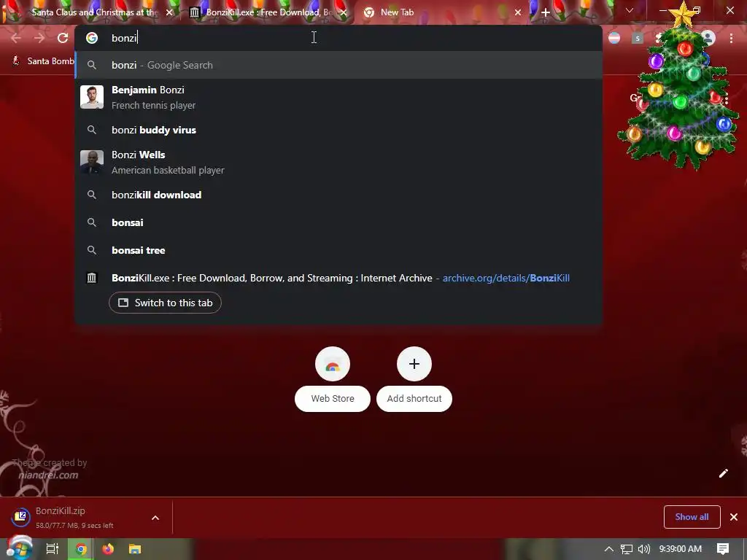This screenshot has width=747, height=560.
Task: Open BonziKill.zip download item
Action: (x=75, y=518)
